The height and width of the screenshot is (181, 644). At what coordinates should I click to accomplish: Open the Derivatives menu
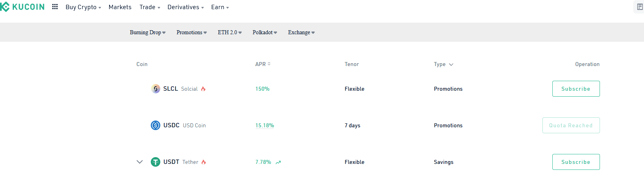(x=185, y=7)
